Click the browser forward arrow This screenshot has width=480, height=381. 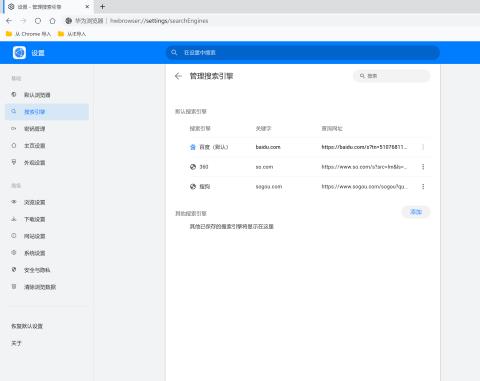coord(23,21)
